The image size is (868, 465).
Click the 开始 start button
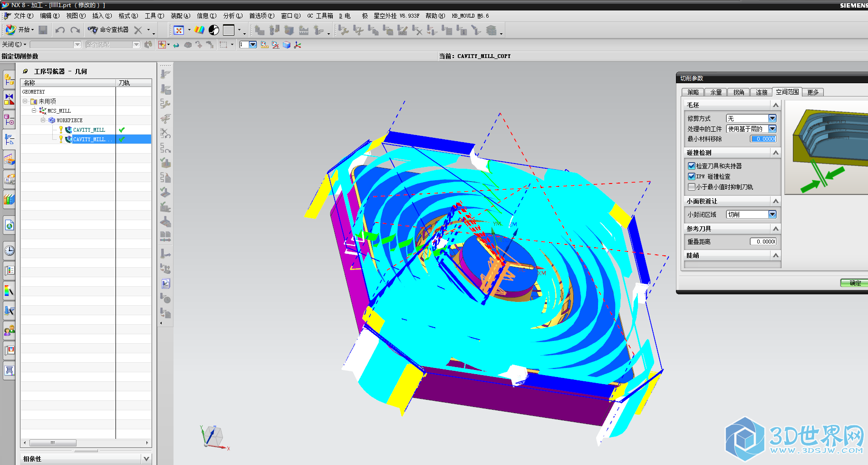coord(20,30)
